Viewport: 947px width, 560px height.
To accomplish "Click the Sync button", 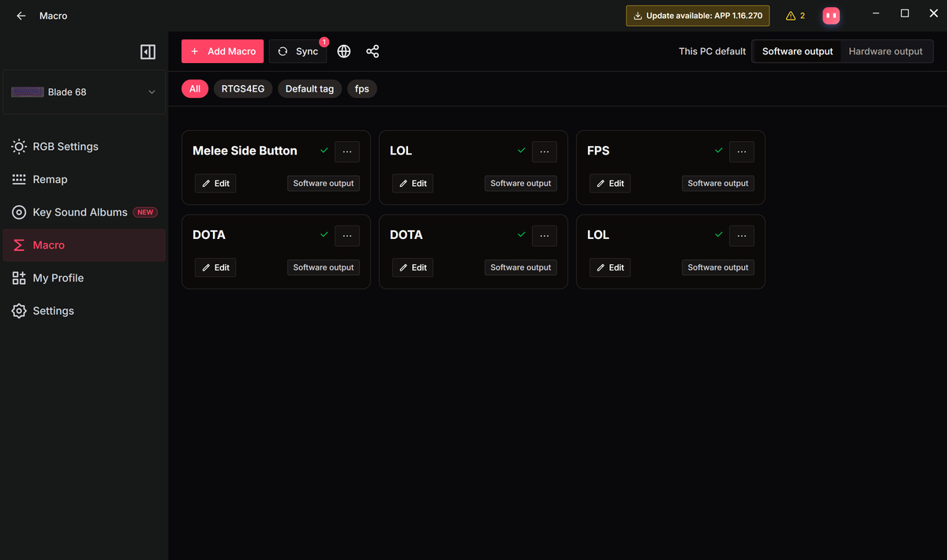I will tap(298, 51).
